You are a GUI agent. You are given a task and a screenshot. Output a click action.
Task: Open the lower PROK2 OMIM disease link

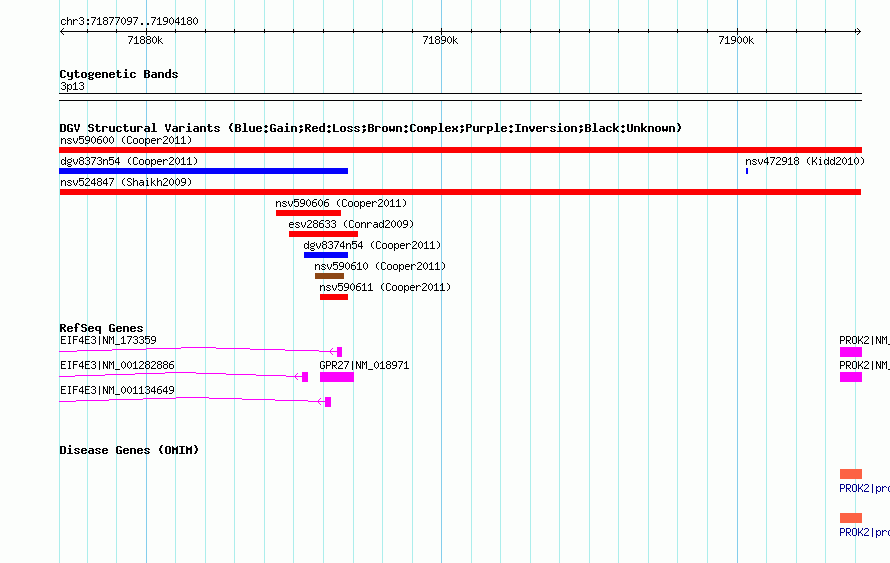pyautogui.click(x=864, y=532)
